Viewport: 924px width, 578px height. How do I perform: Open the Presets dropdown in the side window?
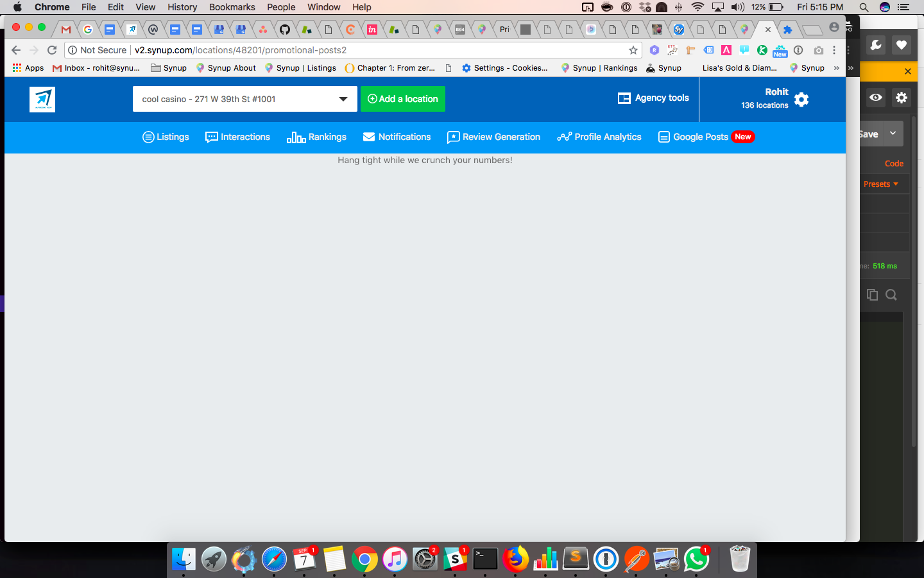[x=880, y=184]
